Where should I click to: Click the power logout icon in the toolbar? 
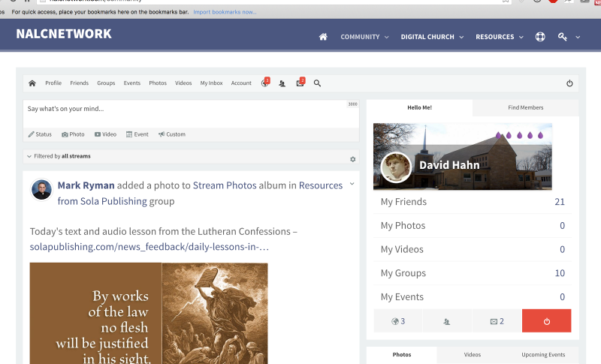tap(569, 83)
